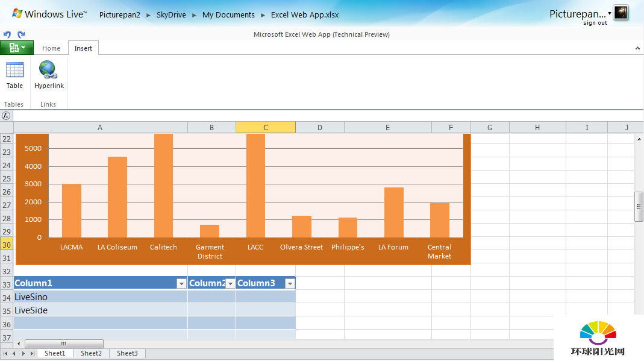Select column I header
644x361 pixels.
coord(587,128)
